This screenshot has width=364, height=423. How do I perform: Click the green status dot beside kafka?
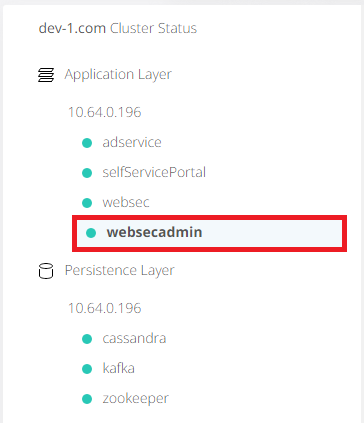click(87, 369)
